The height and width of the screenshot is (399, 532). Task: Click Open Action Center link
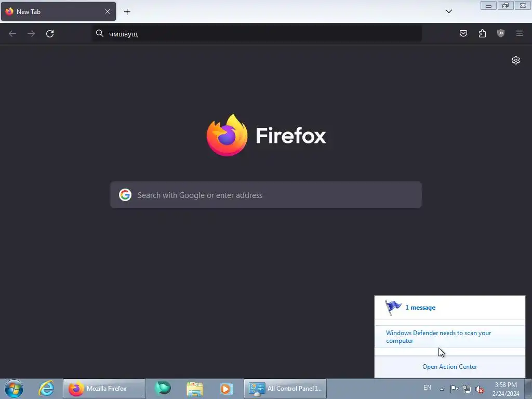[x=449, y=367]
